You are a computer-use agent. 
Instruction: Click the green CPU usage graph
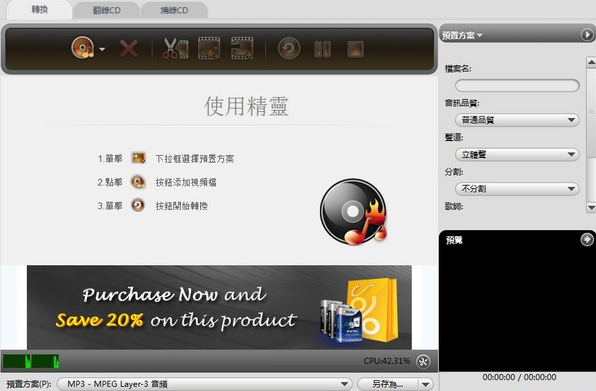(x=31, y=361)
